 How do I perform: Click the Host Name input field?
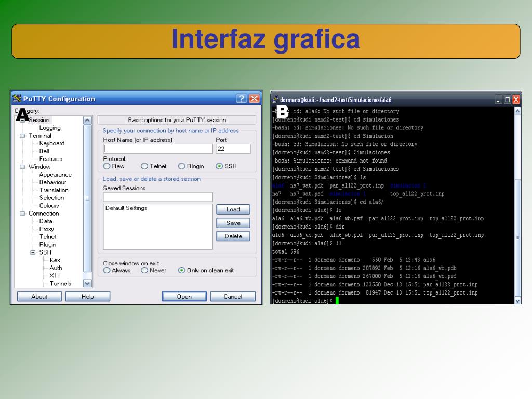tap(158, 149)
